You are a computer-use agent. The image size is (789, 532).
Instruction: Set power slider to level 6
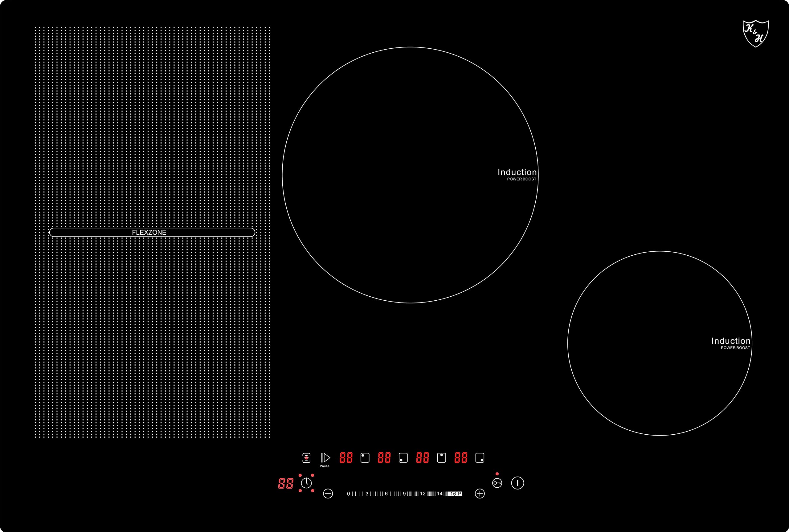pyautogui.click(x=386, y=494)
